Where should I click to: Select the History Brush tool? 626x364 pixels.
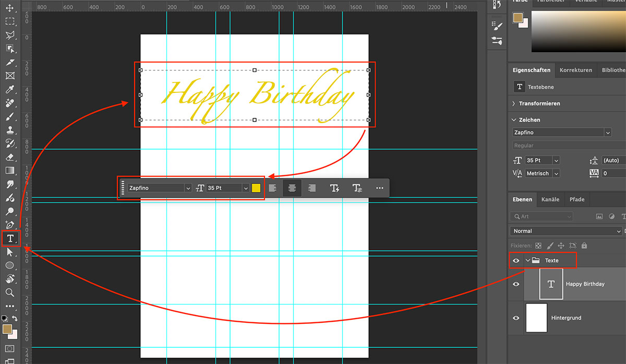(x=9, y=143)
